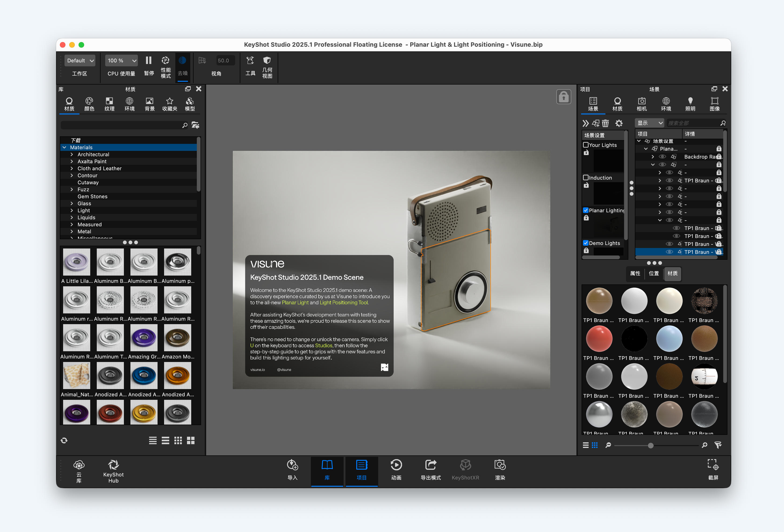This screenshot has height=532, width=784.
Task: Hide the Backdrop layer with its eye toggle
Action: [x=662, y=156]
